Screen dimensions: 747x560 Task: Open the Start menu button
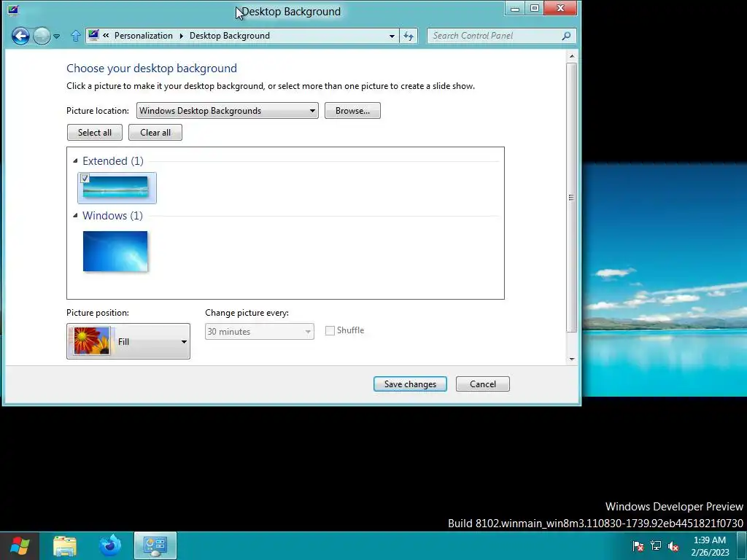[19, 545]
